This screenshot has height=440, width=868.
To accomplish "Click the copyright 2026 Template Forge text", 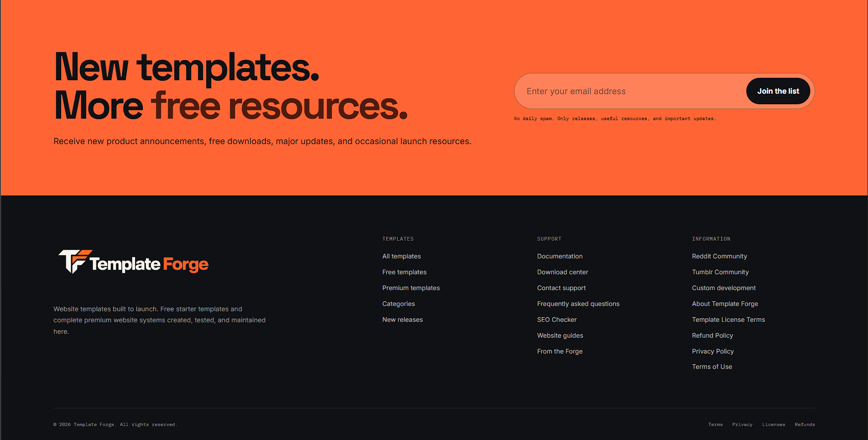I will pyautogui.click(x=115, y=425).
